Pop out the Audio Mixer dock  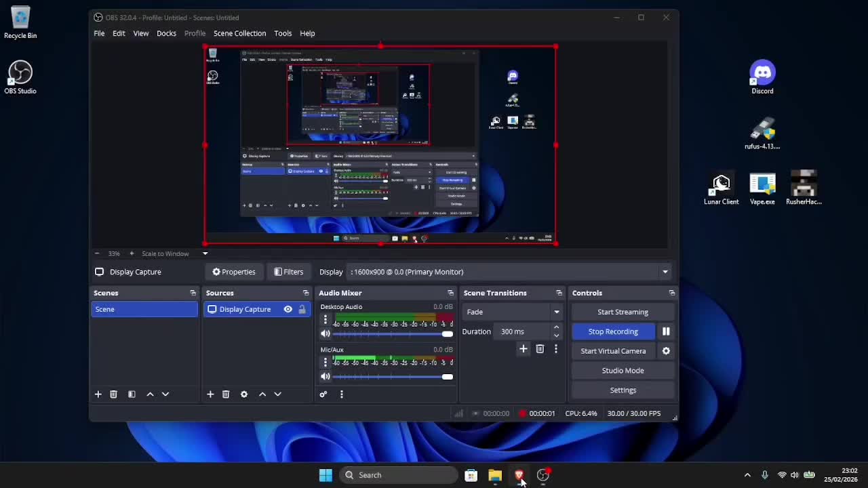pyautogui.click(x=450, y=293)
